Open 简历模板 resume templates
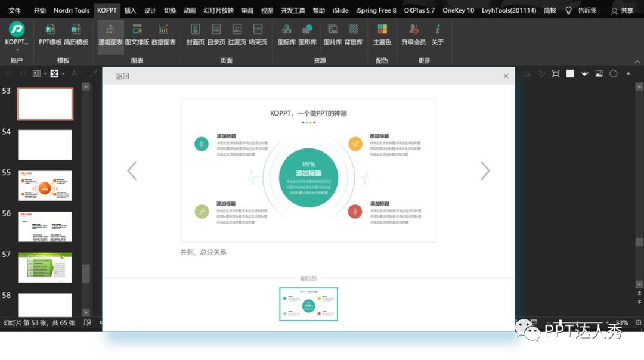Screen dimensions: 644x360 (76, 34)
